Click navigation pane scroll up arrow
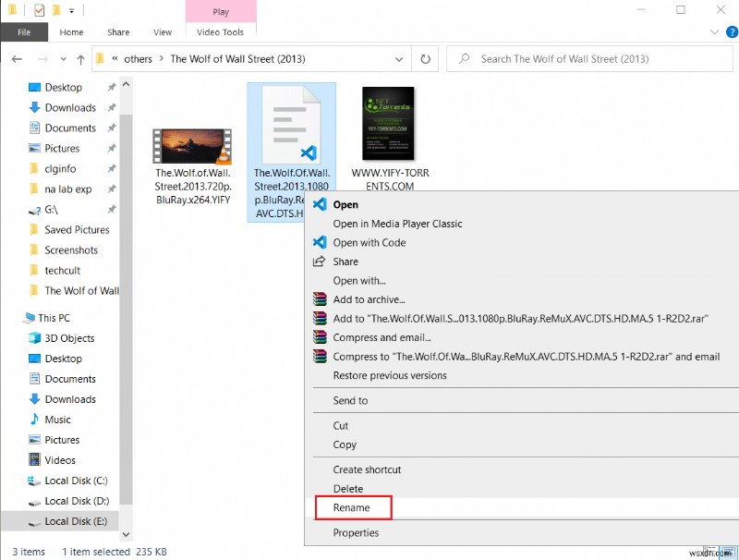This screenshot has height=560, width=739. click(126, 84)
